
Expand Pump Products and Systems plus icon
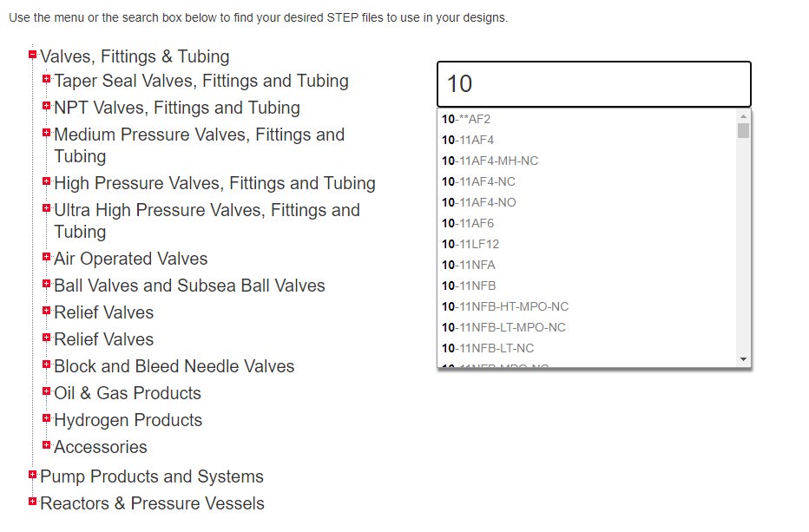33,476
